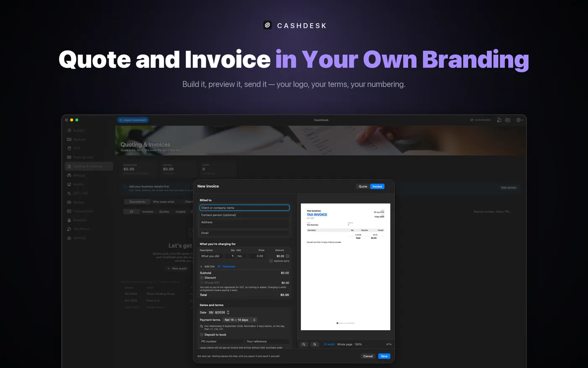Click the Receipts icon in sidebar
This screenshot has width=588, height=368.
69,220
